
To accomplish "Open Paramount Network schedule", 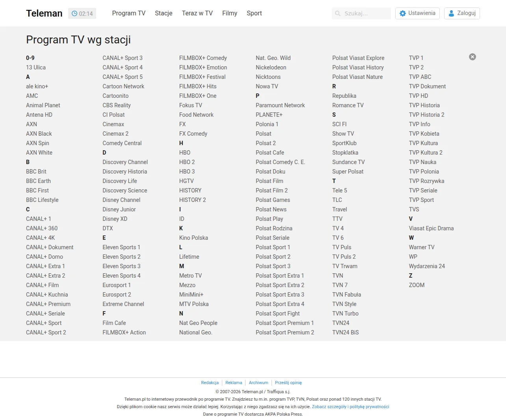I will pos(280,105).
